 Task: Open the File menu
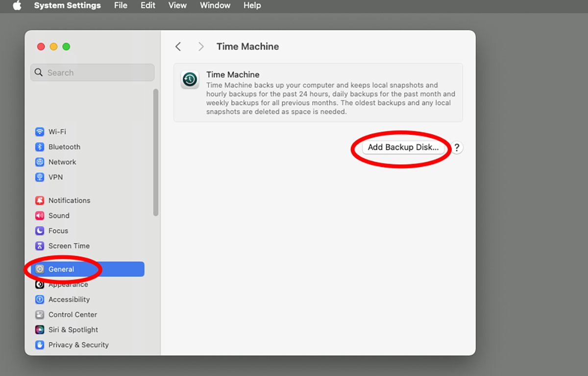click(121, 5)
